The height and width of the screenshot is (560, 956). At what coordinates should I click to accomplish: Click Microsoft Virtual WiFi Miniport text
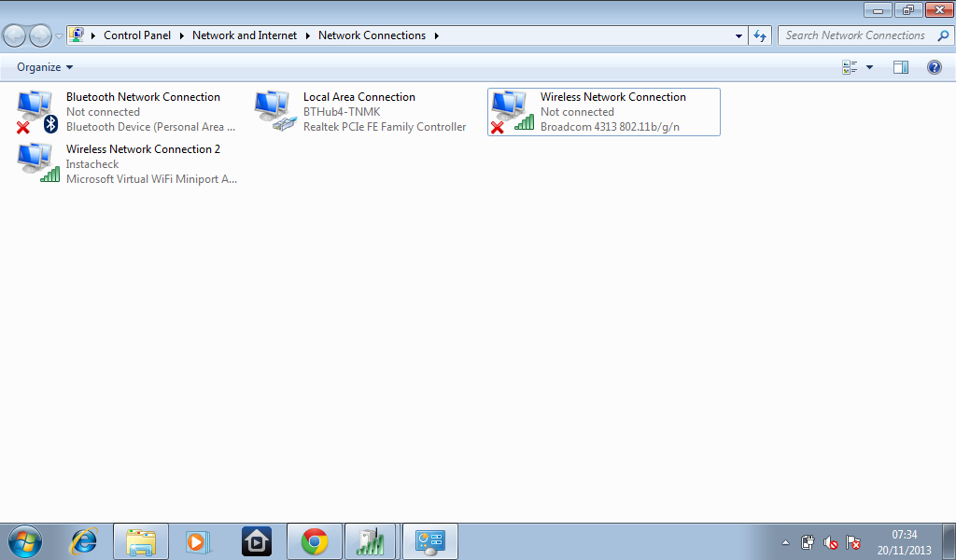pos(151,179)
